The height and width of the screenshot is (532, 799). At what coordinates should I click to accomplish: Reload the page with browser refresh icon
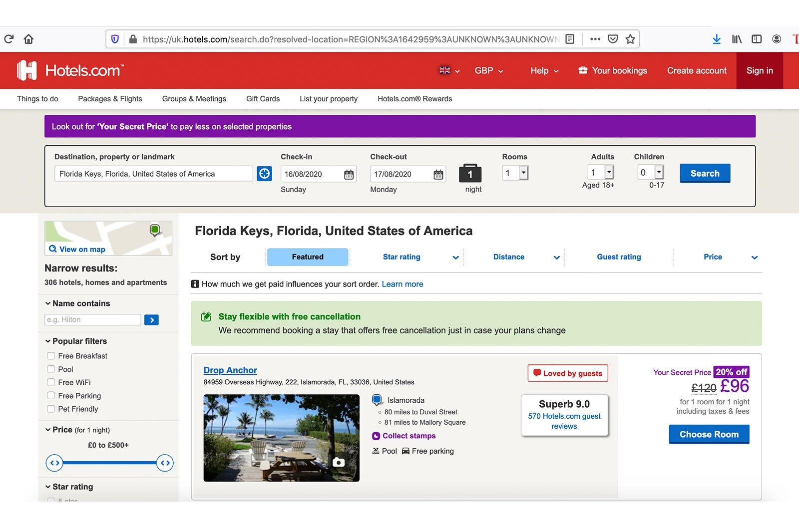pos(9,39)
